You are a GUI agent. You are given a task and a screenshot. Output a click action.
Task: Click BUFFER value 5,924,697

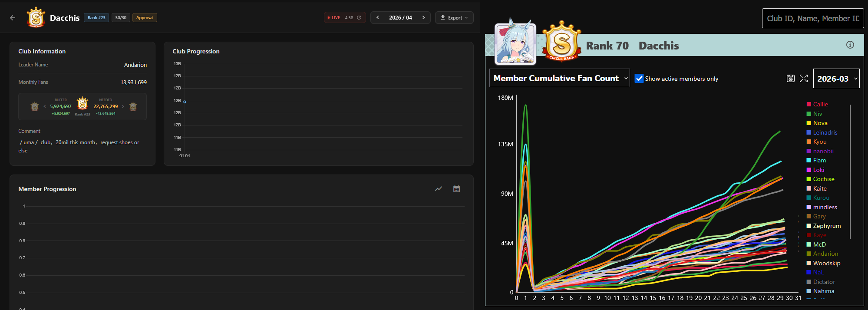click(x=61, y=106)
